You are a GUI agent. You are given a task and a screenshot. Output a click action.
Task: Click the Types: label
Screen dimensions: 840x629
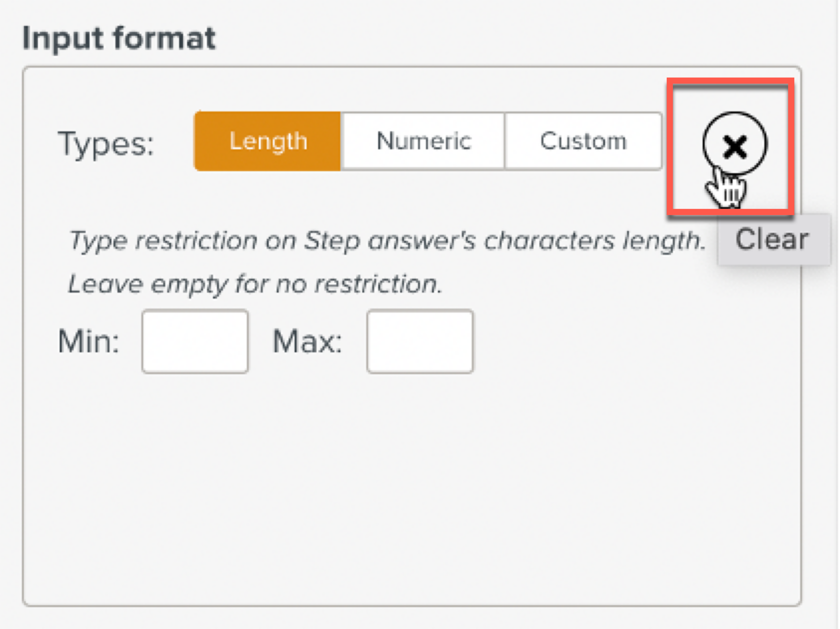106,144
